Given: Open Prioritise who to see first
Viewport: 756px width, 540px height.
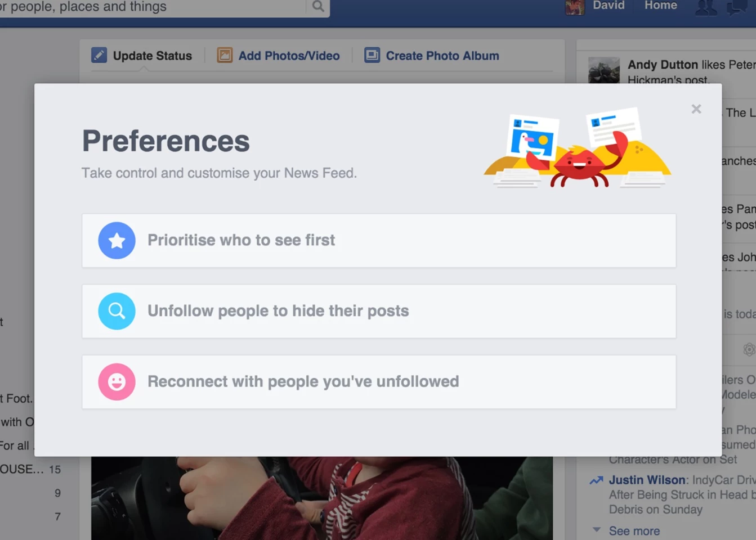Looking at the screenshot, I should point(379,240).
